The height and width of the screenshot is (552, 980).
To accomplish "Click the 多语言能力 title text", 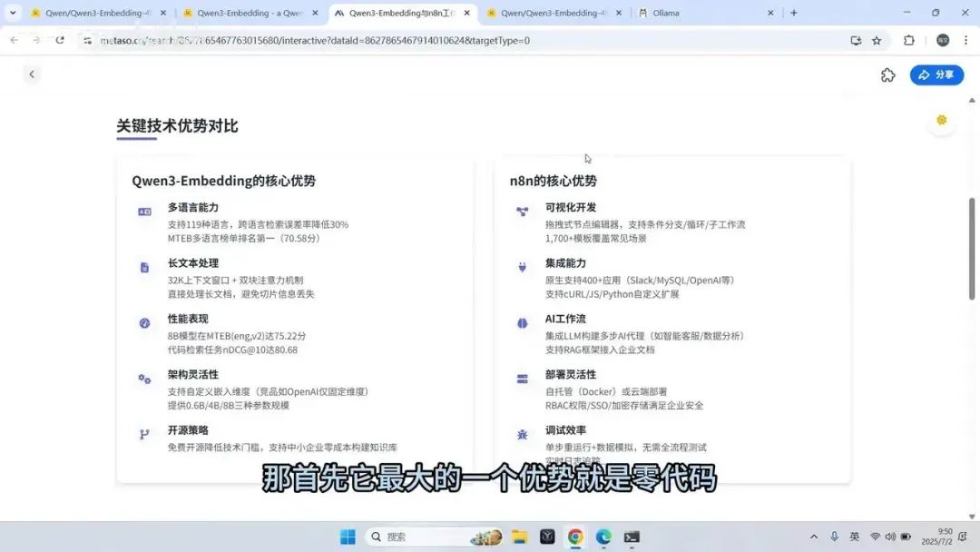I will coord(193,208).
